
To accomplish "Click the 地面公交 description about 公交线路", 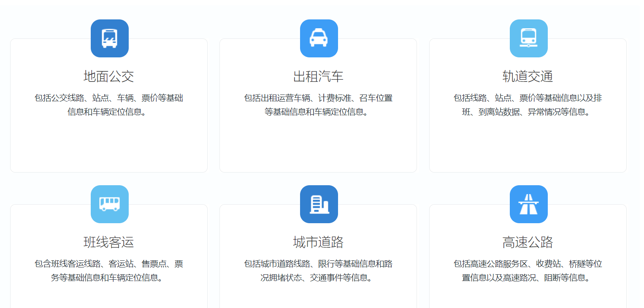I will pos(109,105).
